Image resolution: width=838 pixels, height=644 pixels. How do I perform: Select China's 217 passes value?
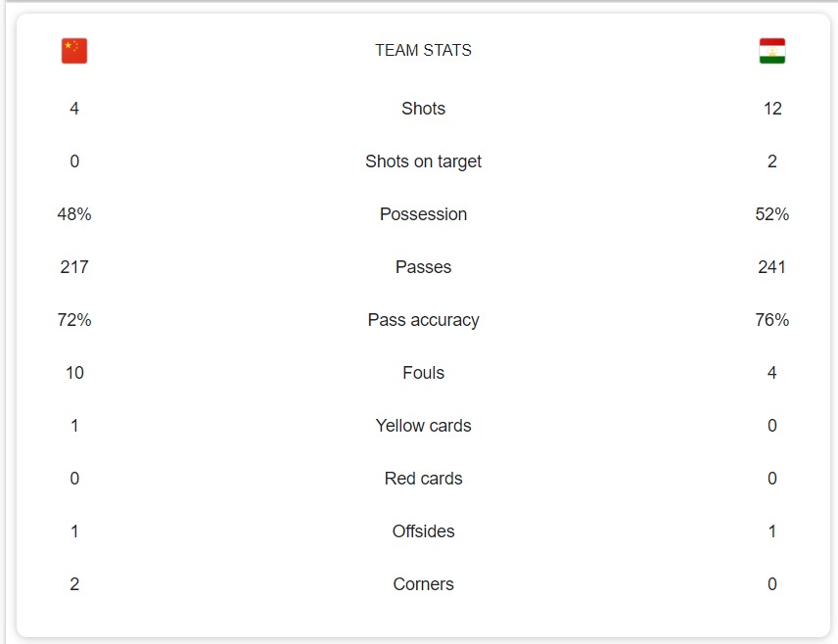pos(74,267)
